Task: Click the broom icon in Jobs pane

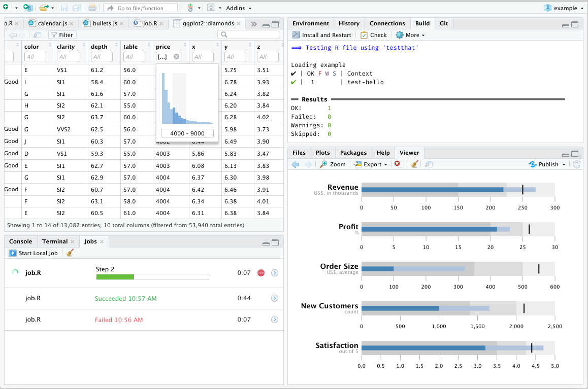Action: 70,253
